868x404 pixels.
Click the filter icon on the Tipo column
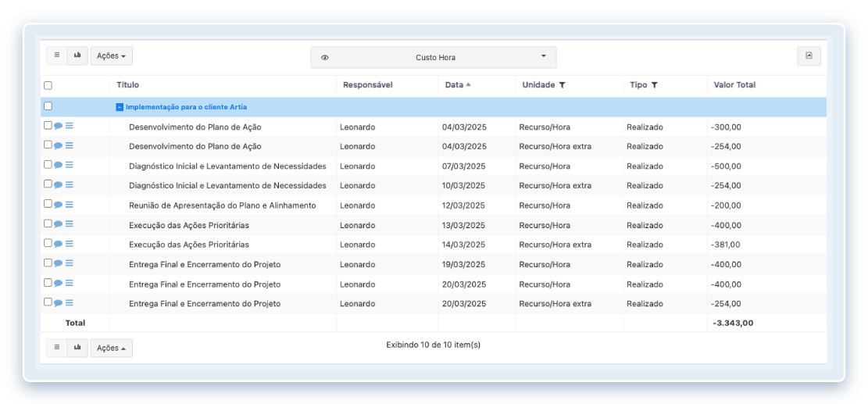[655, 85]
